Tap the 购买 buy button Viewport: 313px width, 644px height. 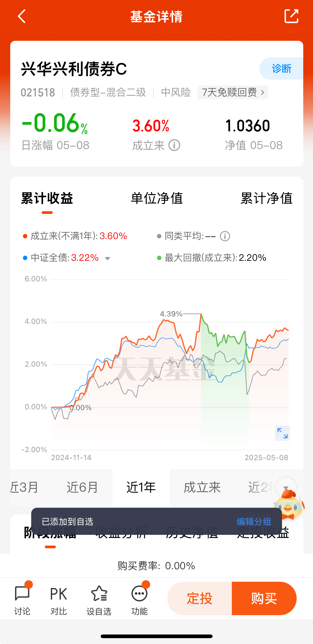coord(264,598)
